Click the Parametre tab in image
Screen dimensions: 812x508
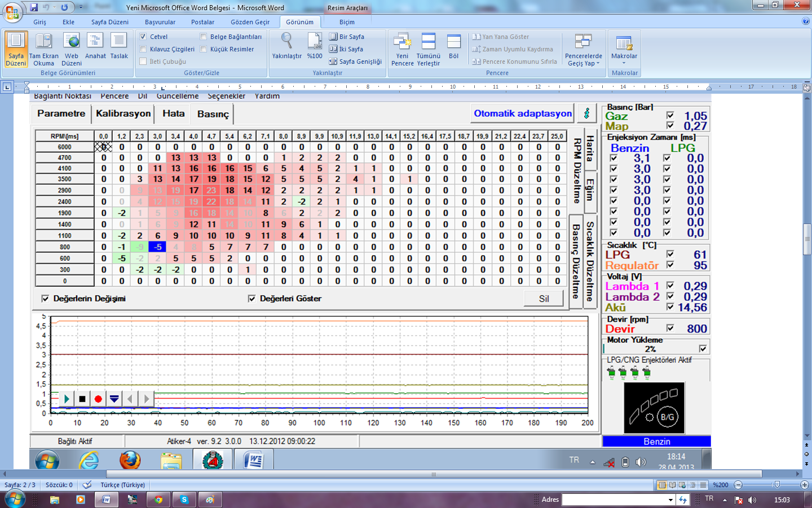pos(61,113)
